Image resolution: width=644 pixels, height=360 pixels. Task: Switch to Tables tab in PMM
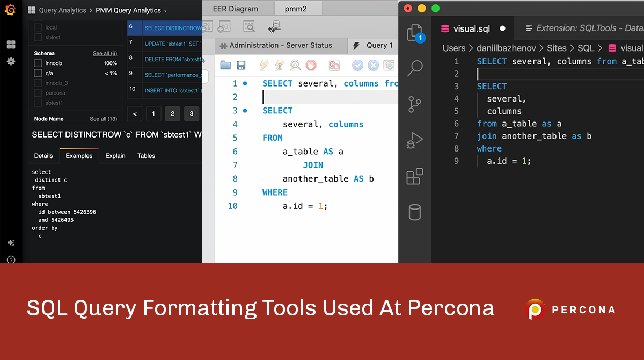(x=146, y=156)
